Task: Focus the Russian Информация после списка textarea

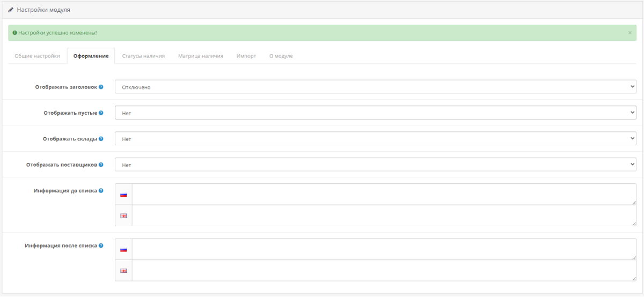Action: point(384,250)
